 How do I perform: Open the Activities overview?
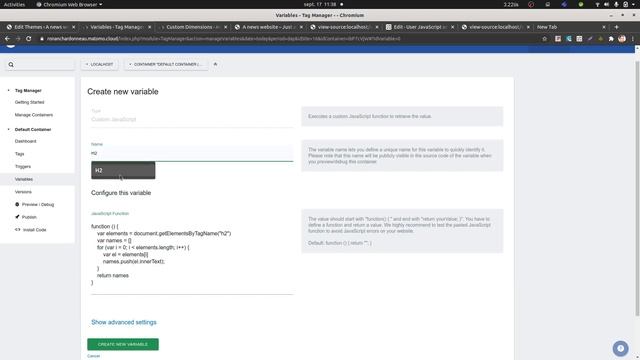(x=14, y=4)
